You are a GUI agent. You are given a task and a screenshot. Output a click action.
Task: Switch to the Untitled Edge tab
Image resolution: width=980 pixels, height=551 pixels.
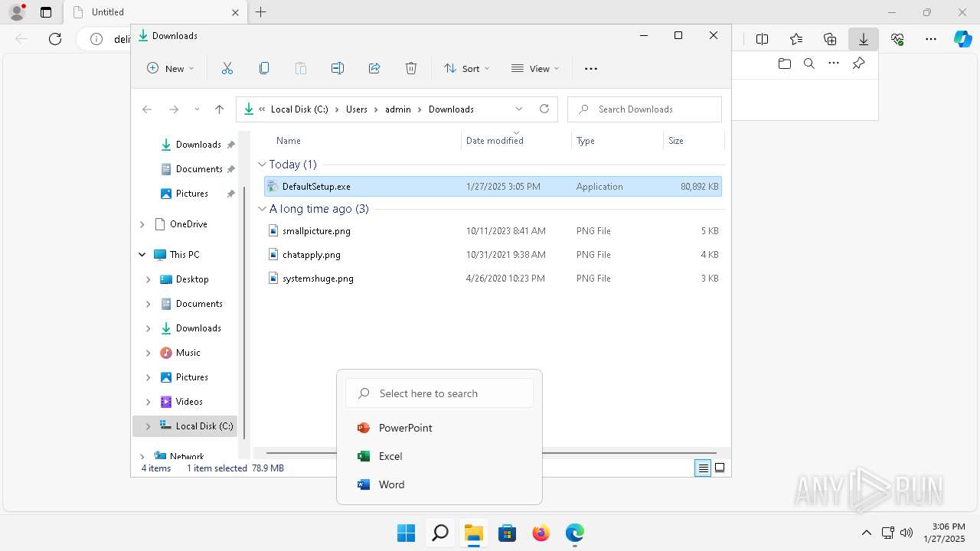pyautogui.click(x=155, y=12)
